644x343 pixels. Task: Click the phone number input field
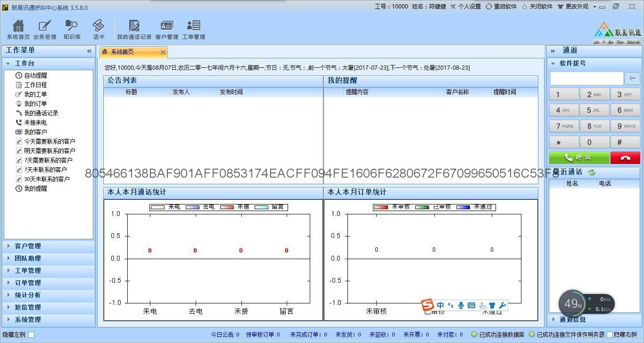(586, 78)
